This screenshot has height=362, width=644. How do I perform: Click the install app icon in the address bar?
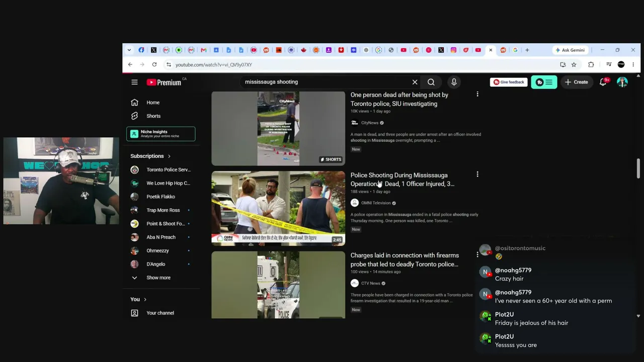click(x=562, y=64)
